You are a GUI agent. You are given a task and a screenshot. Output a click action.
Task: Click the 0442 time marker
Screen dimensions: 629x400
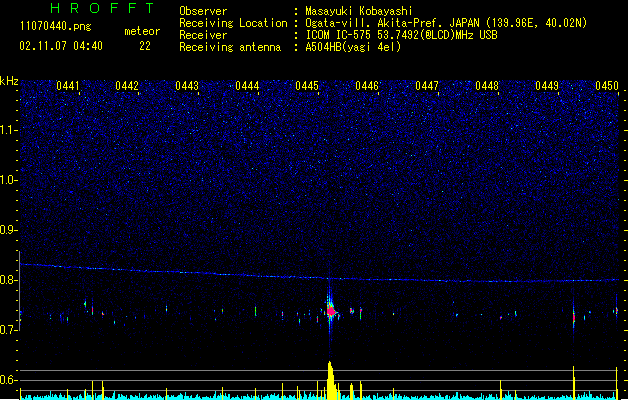coord(127,86)
